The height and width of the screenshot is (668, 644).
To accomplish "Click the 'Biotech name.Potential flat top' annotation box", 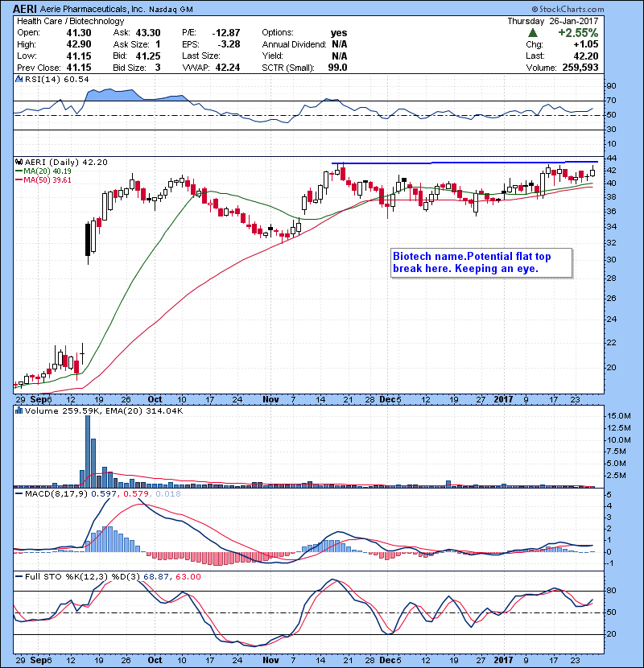I will [481, 263].
